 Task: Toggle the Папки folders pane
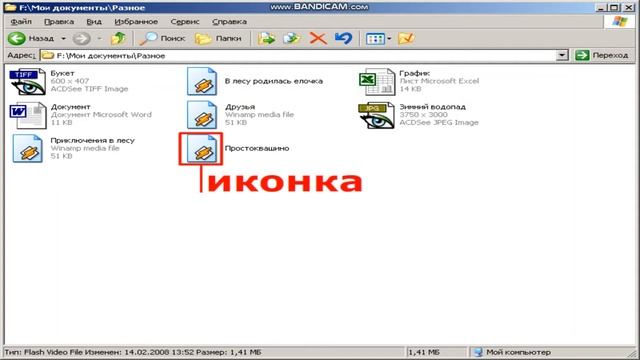coord(218,39)
